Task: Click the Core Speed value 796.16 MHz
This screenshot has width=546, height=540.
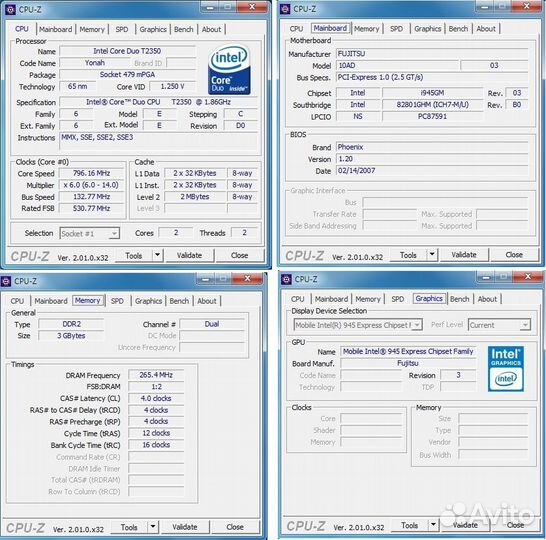Action: 92,173
